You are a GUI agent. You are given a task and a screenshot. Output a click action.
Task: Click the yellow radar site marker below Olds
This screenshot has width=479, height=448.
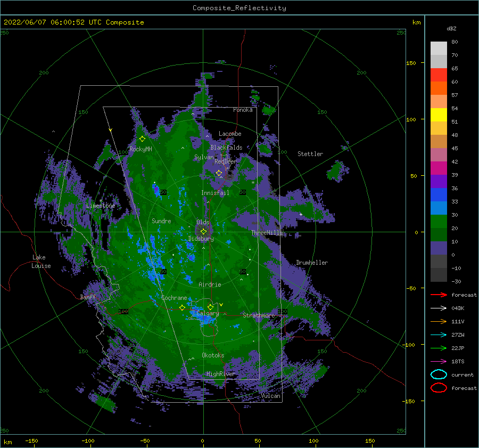[203, 232]
